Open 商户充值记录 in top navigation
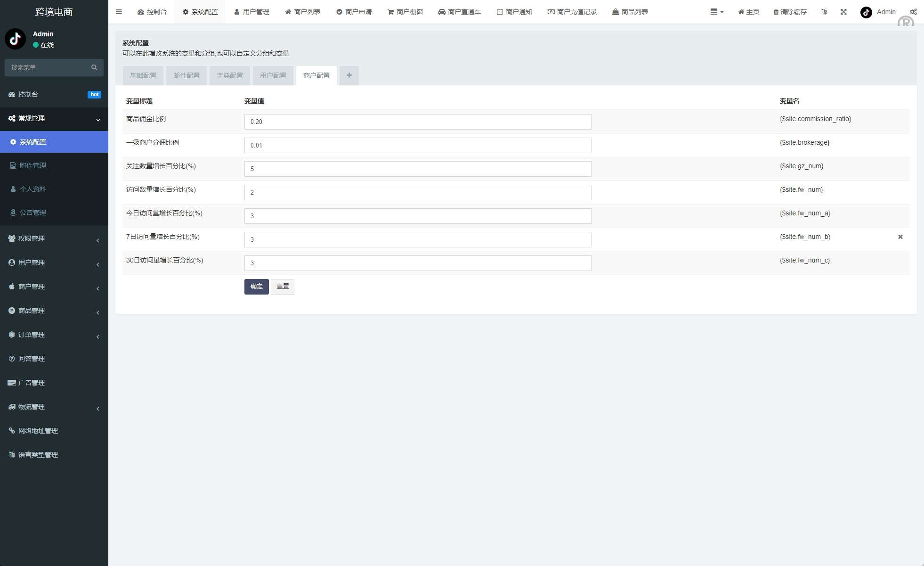The height and width of the screenshot is (566, 924). (572, 12)
